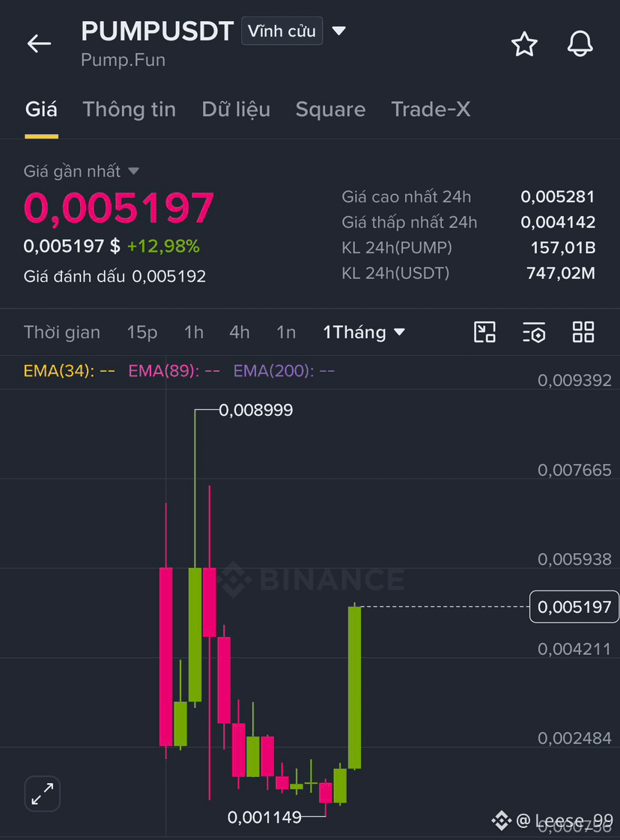Tap the PUMPUSDT pair title
The height and width of the screenshot is (840, 620).
click(x=157, y=31)
